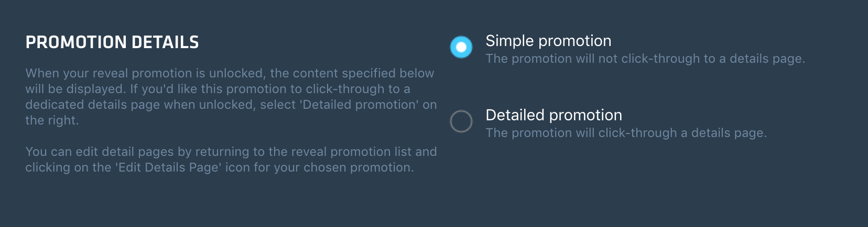Click "the right." ending the first paragraph
868x227 pixels.
pos(52,120)
